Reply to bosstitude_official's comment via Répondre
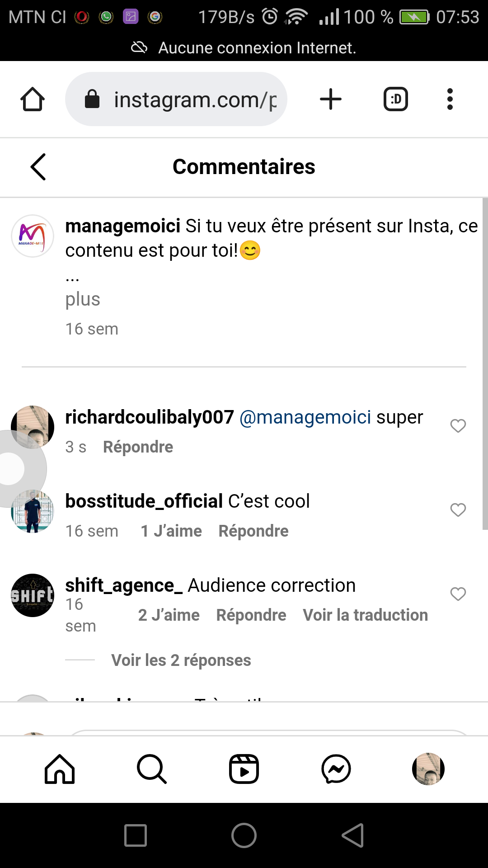The image size is (488, 868). 253,531
